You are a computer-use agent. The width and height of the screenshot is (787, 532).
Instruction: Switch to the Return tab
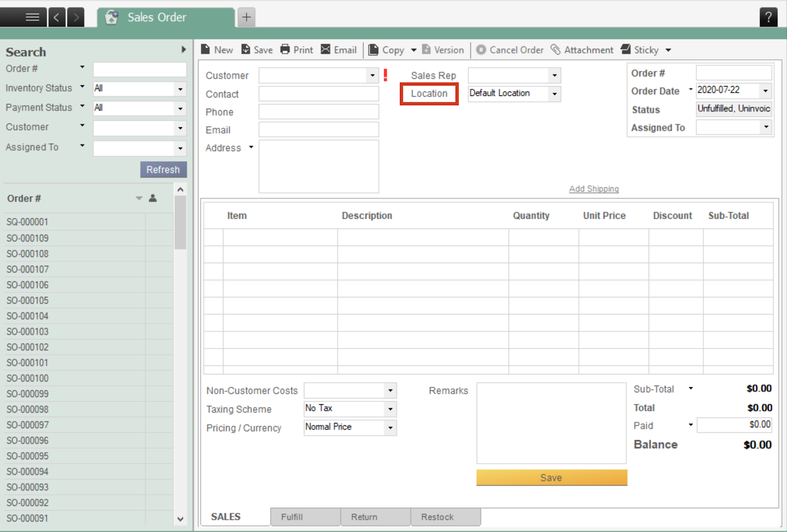coord(376,517)
